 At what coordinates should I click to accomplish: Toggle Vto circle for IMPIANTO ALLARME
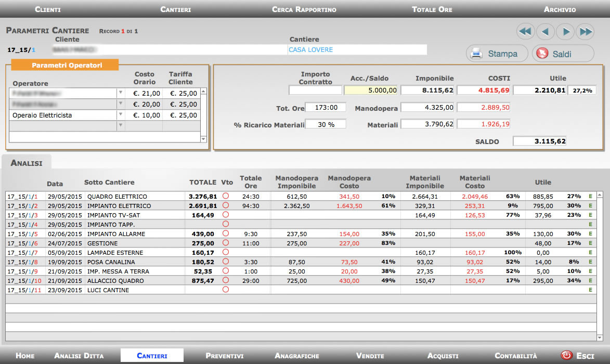coord(226,234)
